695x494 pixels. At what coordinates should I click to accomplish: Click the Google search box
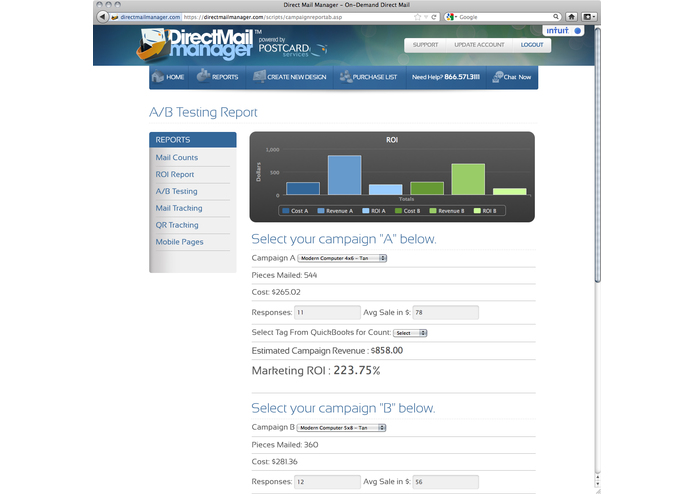(x=505, y=17)
